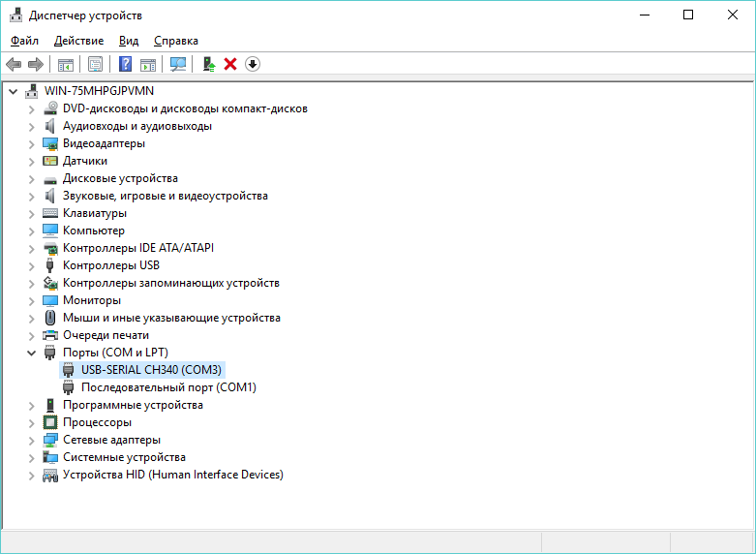Viewport: 756px width, 554px height.
Task: Expand the Компьютер chevron
Action: click(x=31, y=231)
